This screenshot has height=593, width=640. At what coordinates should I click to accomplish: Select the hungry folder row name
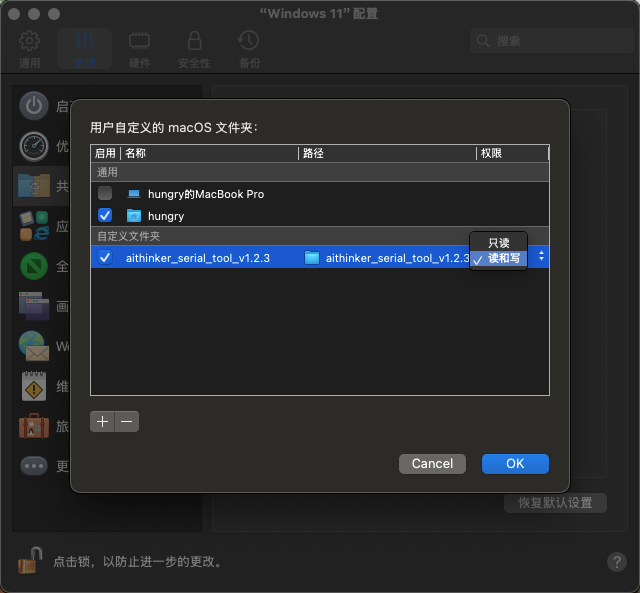166,216
